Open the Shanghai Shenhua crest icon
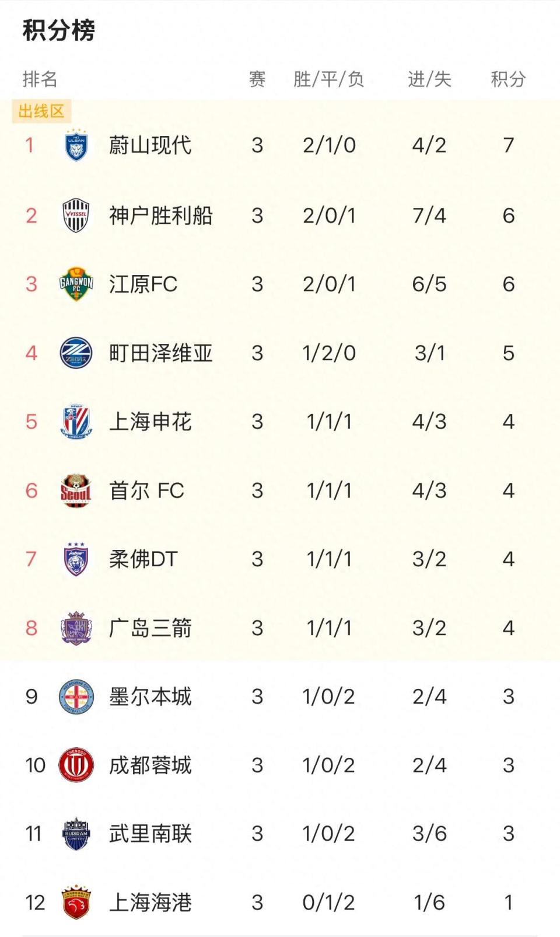This screenshot has width=560, height=937. tap(76, 422)
